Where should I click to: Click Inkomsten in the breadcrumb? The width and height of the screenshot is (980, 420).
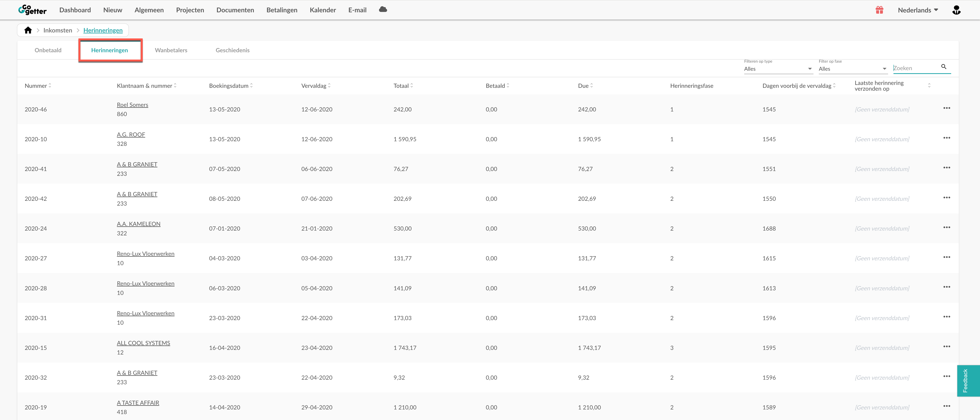click(x=57, y=30)
